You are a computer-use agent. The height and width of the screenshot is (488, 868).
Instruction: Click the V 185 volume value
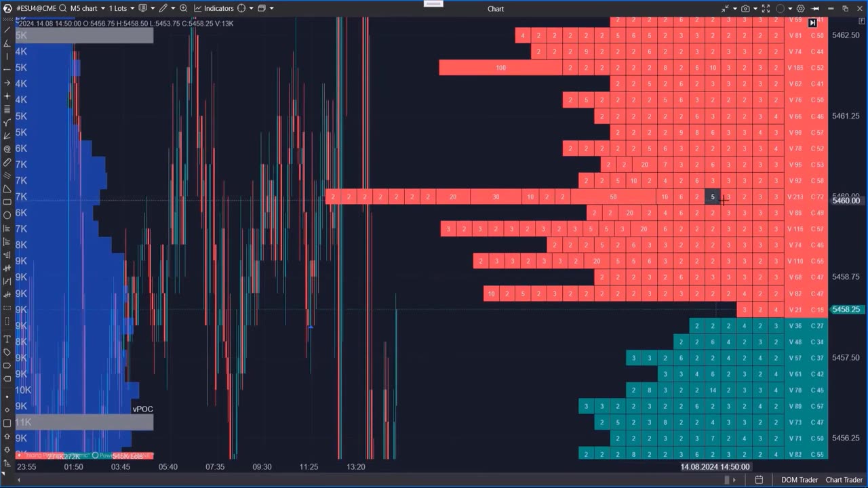coord(795,68)
